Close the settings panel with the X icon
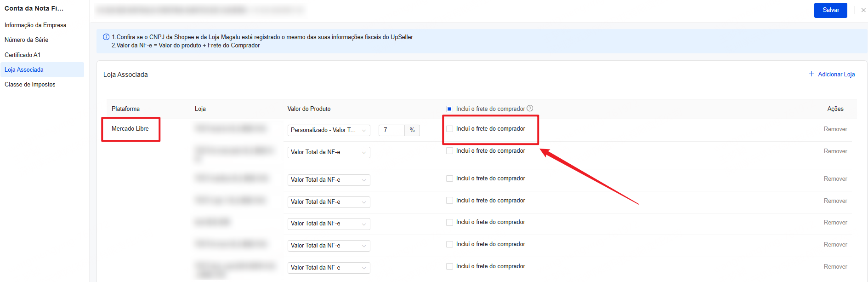 click(863, 10)
